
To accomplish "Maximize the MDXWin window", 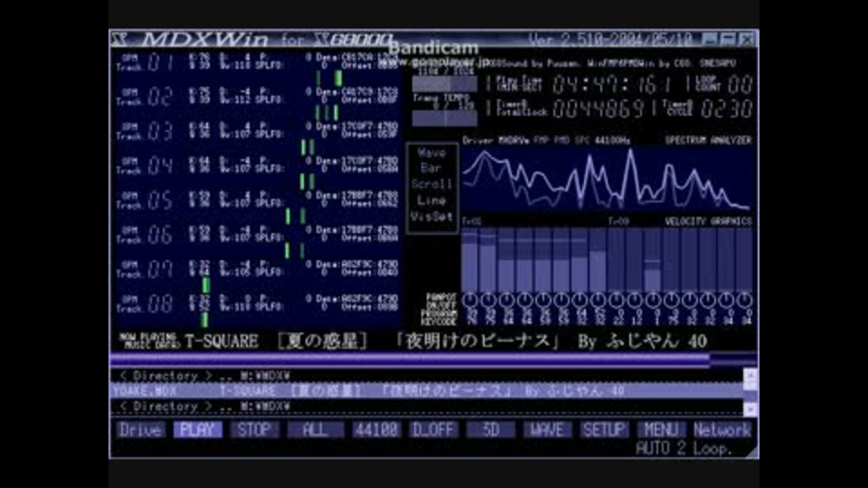I will tap(729, 39).
